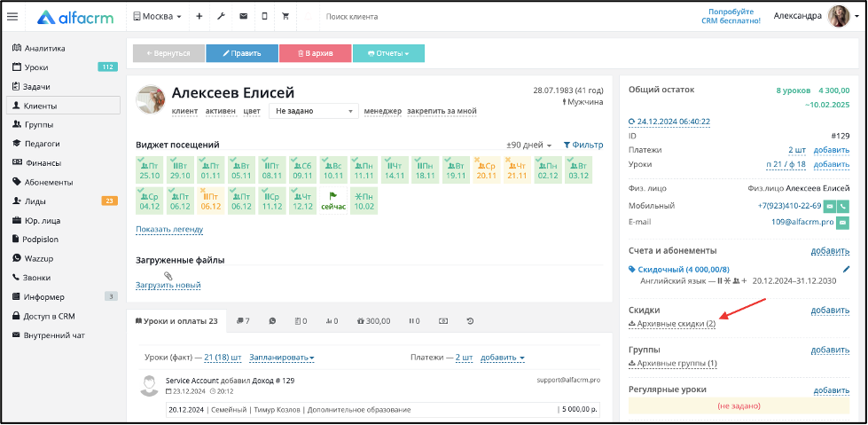Open the history clock tab icon
Image resolution: width=868 pixels, height=425 pixels.
click(x=470, y=321)
